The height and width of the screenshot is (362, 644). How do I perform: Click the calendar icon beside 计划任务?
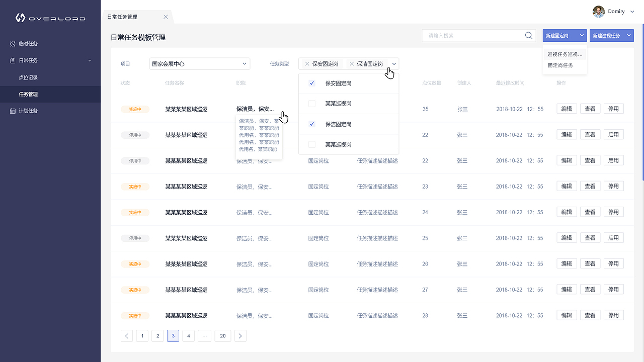13,111
